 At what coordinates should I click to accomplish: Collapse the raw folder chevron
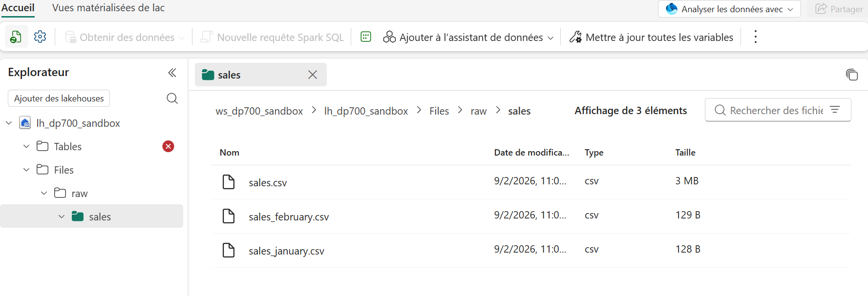(x=44, y=193)
